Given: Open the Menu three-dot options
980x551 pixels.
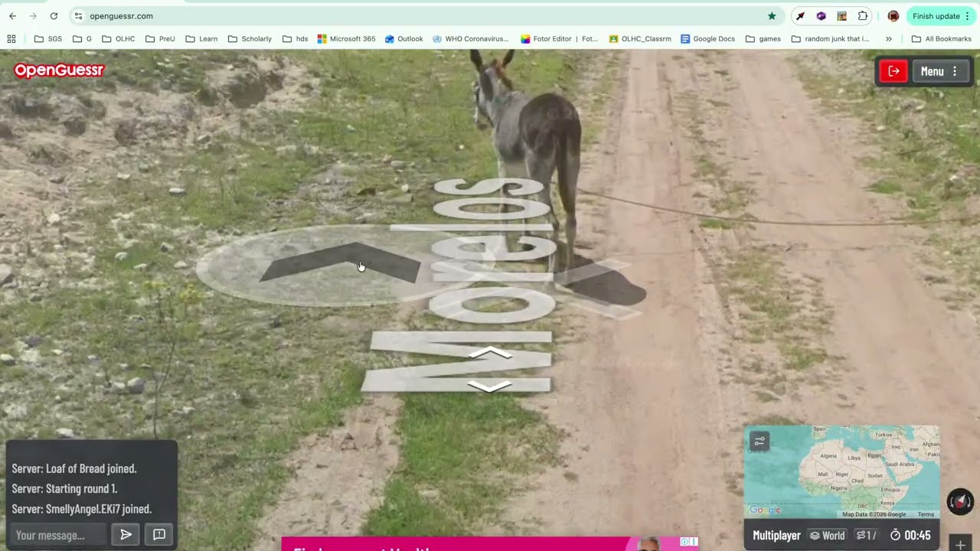Looking at the screenshot, I should tap(955, 71).
